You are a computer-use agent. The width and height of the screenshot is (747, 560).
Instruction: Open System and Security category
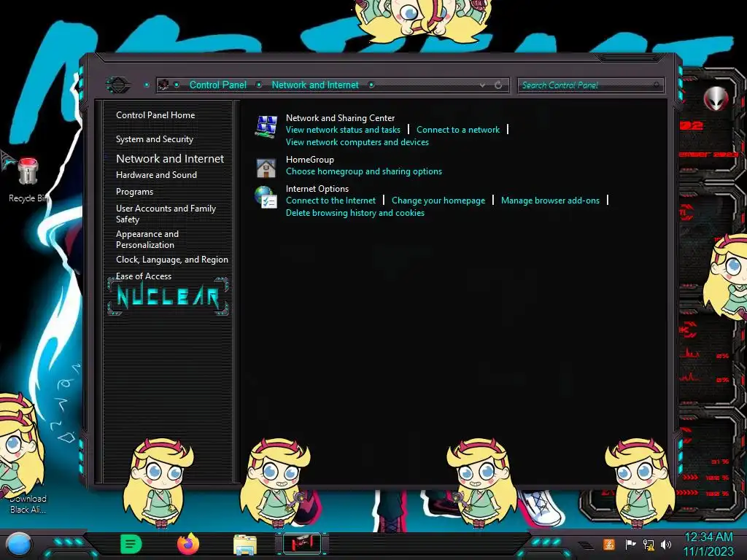[155, 139]
